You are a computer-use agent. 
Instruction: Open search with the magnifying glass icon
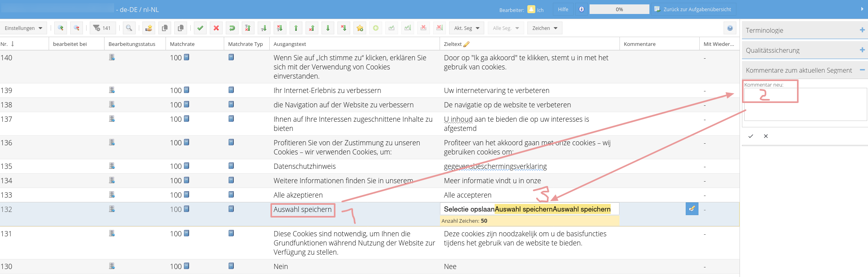pos(129,28)
